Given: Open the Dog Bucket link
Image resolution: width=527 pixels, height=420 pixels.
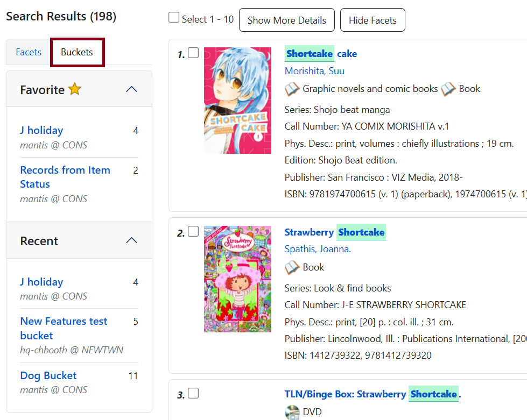Looking at the screenshot, I should click(x=48, y=375).
